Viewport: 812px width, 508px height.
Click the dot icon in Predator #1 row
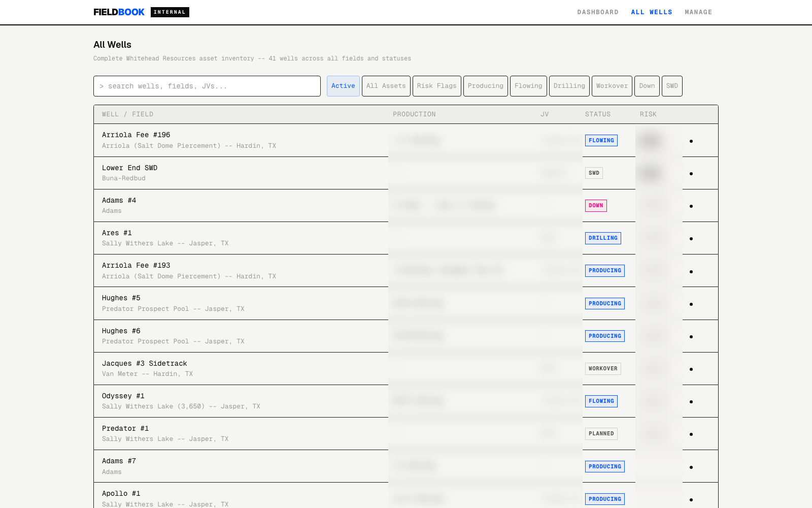[691, 434]
